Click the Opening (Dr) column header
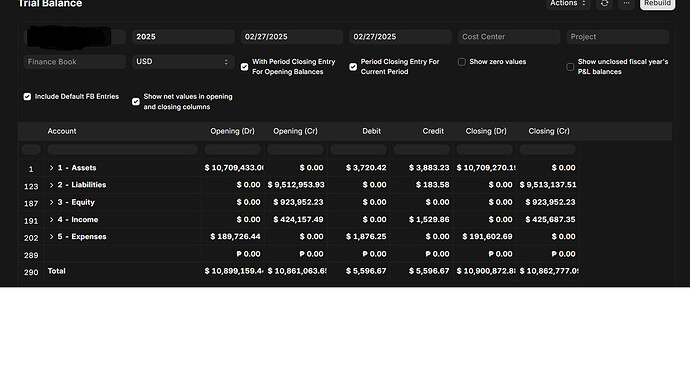690x375 pixels. 232,131
